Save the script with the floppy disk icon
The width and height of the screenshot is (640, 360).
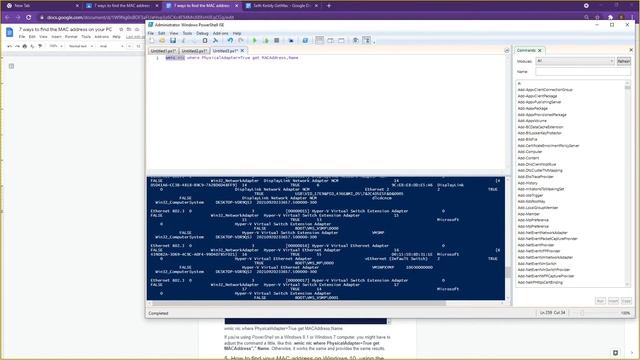173,41
